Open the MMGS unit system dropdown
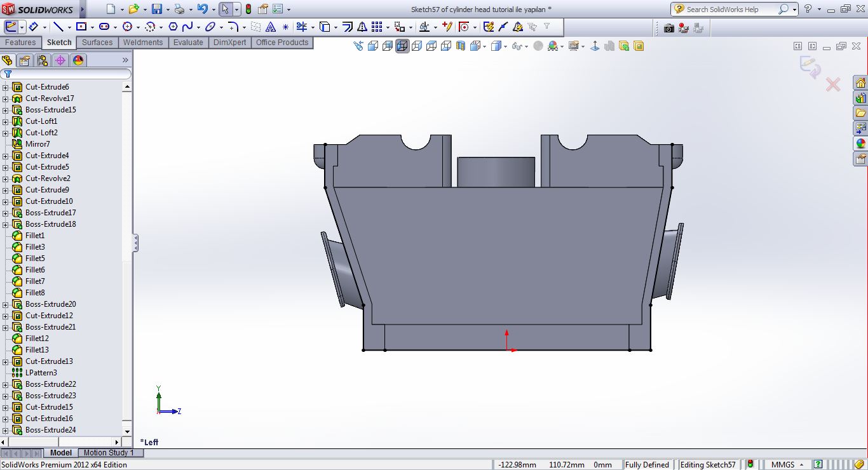 click(x=788, y=464)
